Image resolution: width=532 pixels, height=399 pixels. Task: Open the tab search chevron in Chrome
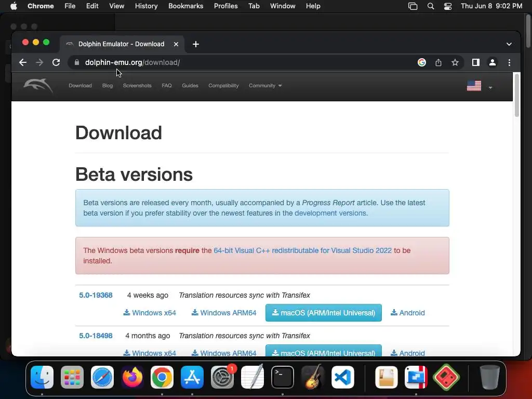pyautogui.click(x=509, y=44)
